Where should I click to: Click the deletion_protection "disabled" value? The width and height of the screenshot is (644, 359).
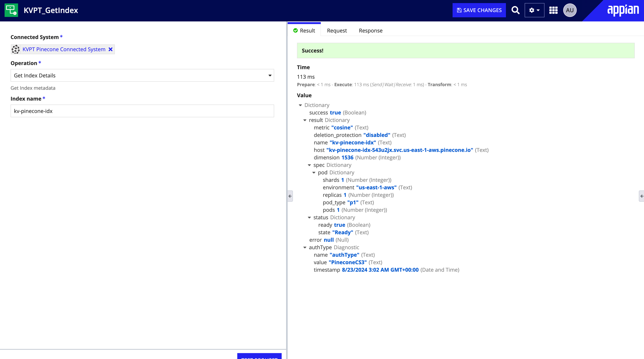point(377,135)
